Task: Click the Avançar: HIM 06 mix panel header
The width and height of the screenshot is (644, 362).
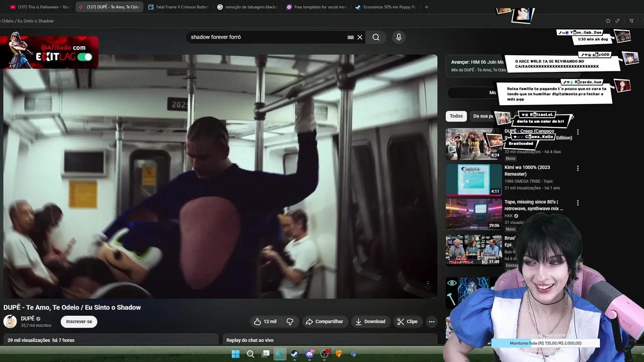Action: 477,62
